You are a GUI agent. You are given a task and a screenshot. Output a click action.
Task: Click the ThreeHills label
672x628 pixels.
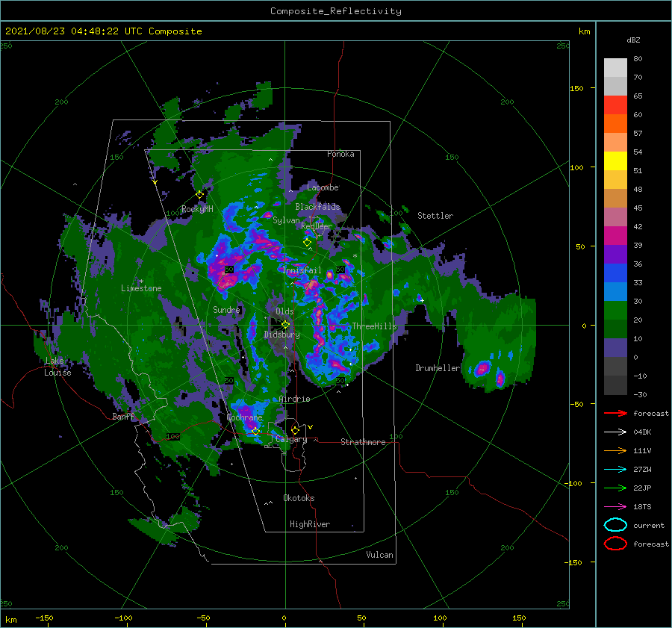click(x=375, y=326)
